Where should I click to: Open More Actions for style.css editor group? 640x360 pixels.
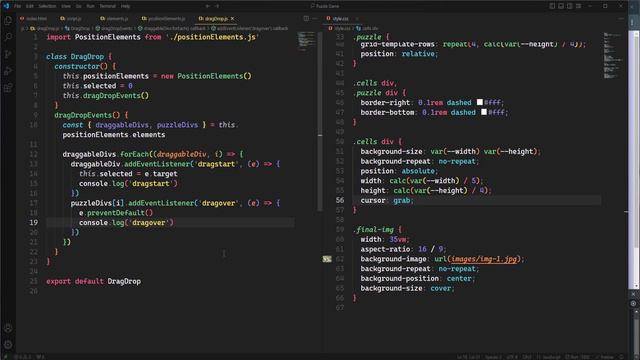[x=621, y=18]
